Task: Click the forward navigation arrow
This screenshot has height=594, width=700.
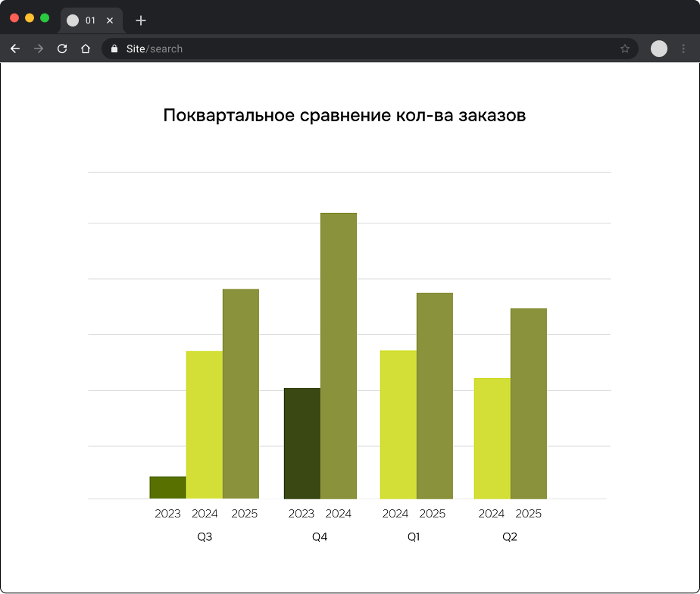Action: 39,48
